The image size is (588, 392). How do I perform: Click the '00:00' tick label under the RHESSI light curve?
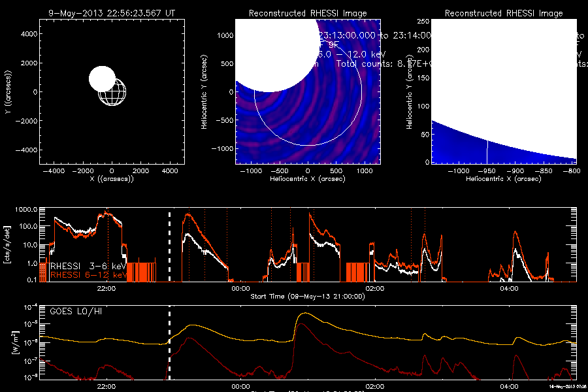[x=240, y=289]
